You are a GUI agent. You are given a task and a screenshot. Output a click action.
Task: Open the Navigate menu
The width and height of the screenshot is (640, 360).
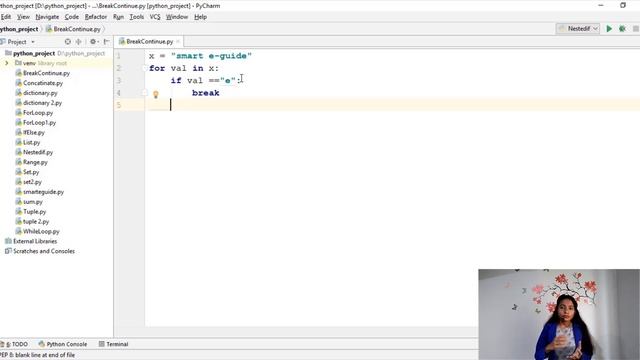(47, 17)
